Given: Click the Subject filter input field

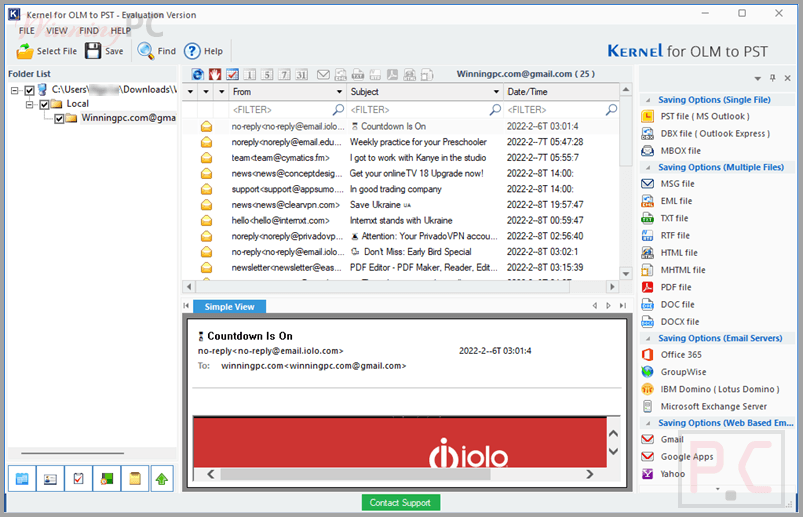Looking at the screenshot, I should [x=425, y=110].
